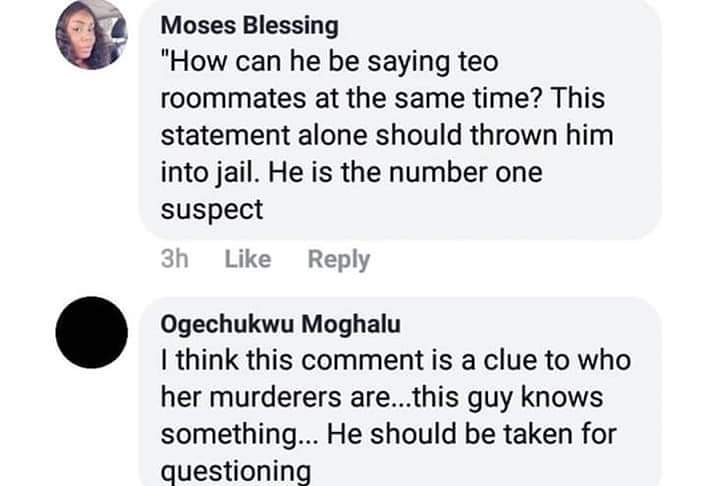Open Ogechukwu Moghalu's profile name link
Image resolution: width=707 pixels, height=486 pixels.
pyautogui.click(x=273, y=324)
